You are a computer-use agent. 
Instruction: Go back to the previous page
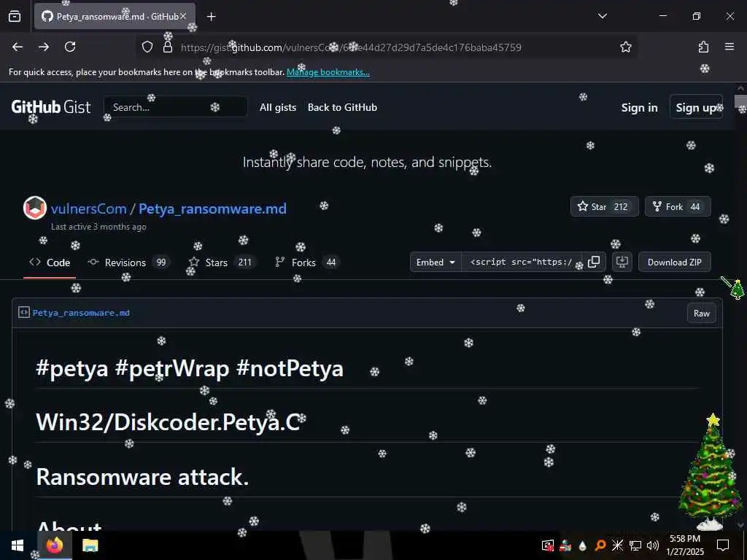pos(18,47)
